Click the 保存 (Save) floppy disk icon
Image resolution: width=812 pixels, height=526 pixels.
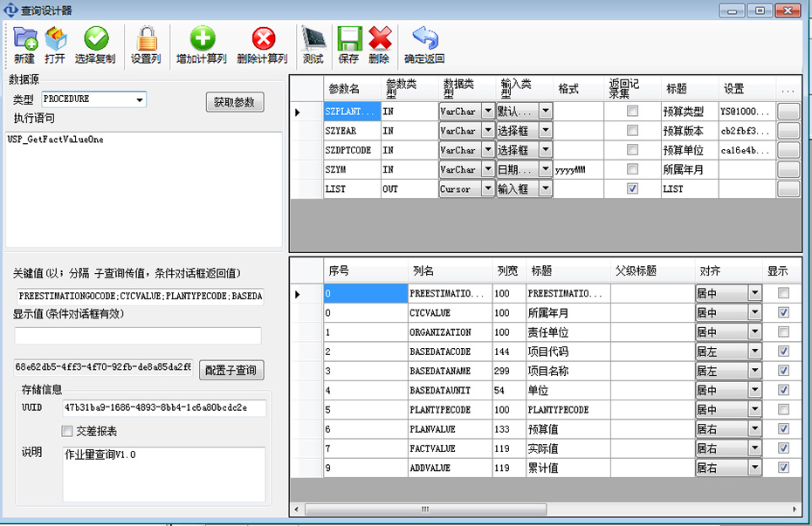click(x=348, y=39)
